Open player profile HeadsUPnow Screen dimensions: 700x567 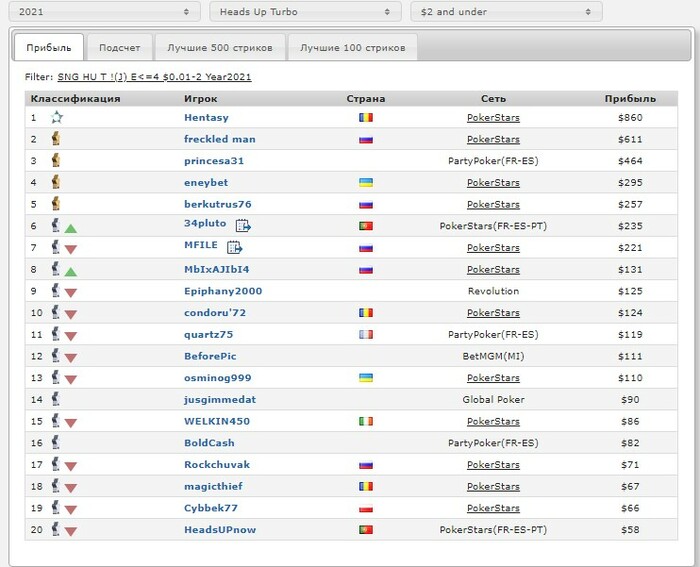point(220,529)
